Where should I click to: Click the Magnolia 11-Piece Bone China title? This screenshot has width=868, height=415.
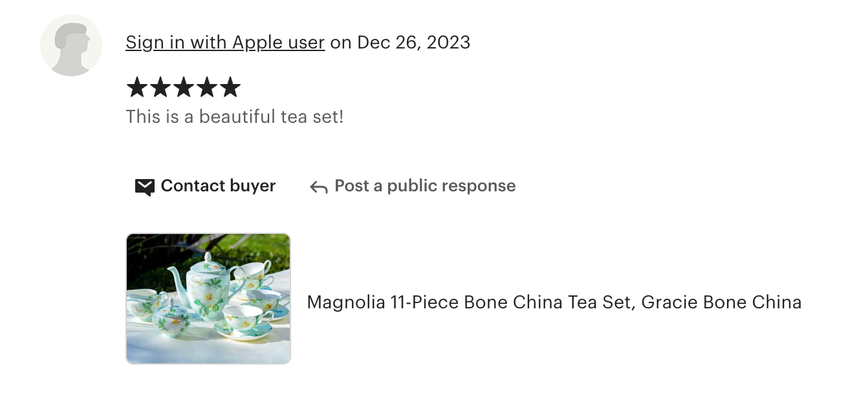point(467,302)
